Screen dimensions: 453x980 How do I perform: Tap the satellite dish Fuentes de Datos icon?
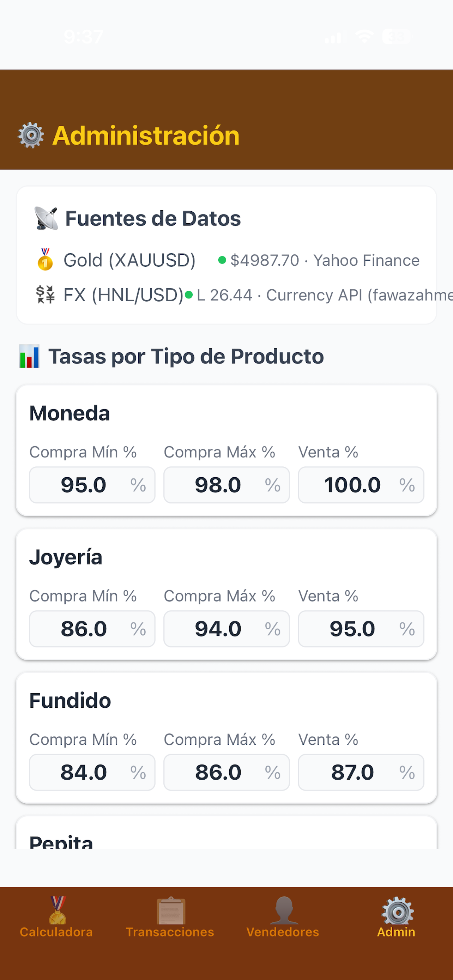[x=46, y=218]
